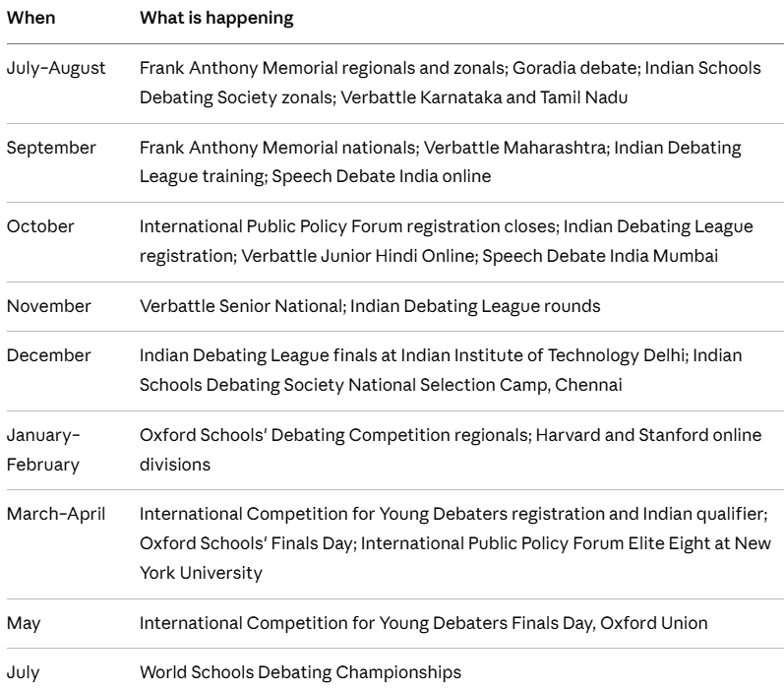Select the Frank Anthony Memorial nationals text
The width and height of the screenshot is (784, 691).
click(279, 148)
